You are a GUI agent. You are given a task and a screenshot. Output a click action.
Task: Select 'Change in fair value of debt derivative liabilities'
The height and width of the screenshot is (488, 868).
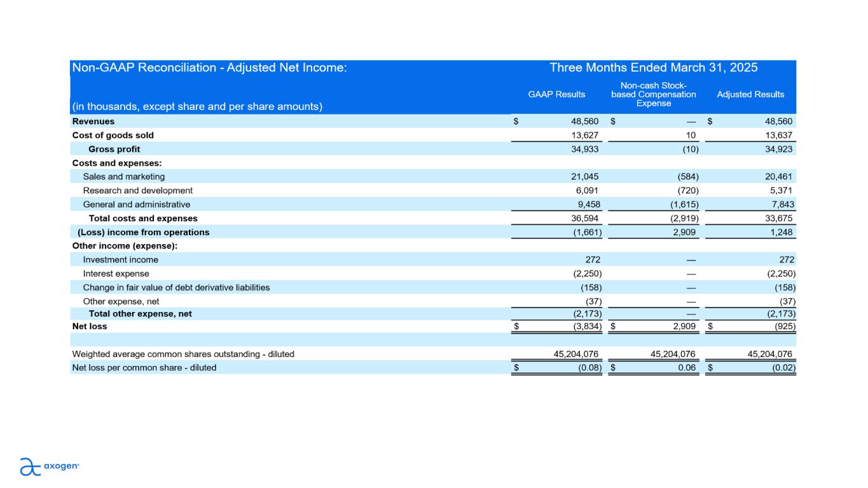(176, 288)
